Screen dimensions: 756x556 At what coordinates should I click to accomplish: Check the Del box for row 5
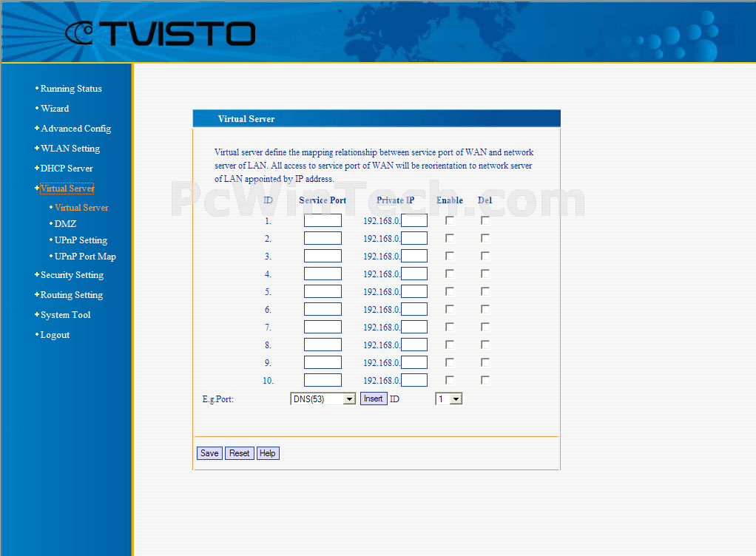pos(485,291)
